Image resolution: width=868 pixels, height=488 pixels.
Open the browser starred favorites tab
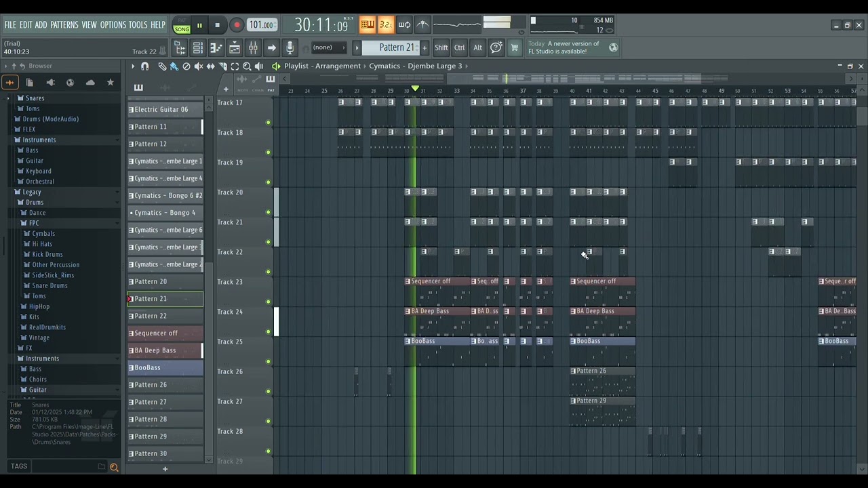pyautogui.click(x=111, y=82)
